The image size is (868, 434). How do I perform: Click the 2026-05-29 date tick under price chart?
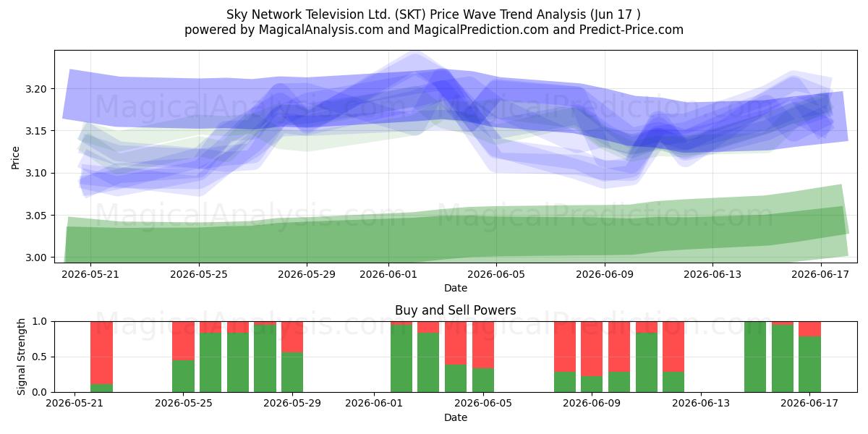point(307,274)
